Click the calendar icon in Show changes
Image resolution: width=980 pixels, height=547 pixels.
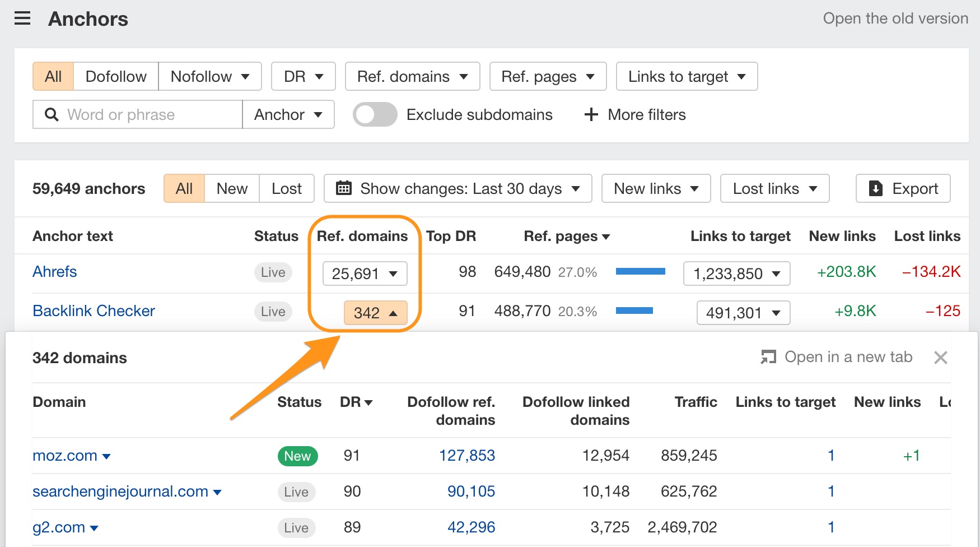point(343,188)
